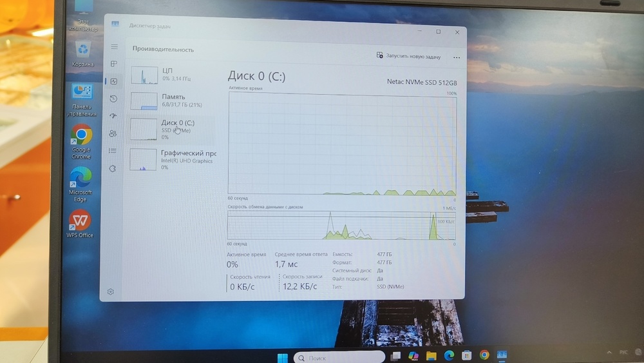Click the 0 КБ/с read speed value
The image size is (644, 363).
242,287
